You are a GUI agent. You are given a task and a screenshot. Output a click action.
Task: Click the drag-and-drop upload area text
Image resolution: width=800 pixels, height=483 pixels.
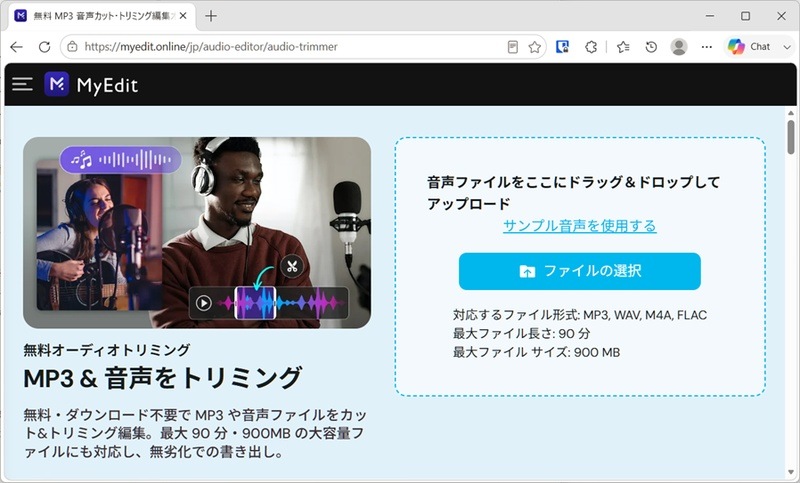click(x=573, y=193)
